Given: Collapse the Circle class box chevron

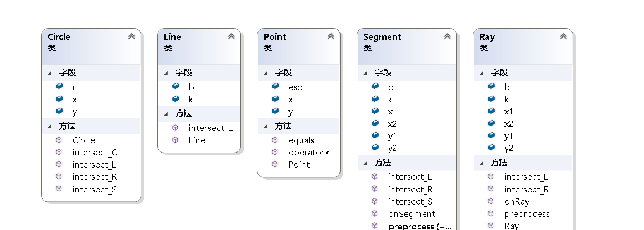Looking at the screenshot, I should click(x=131, y=36).
